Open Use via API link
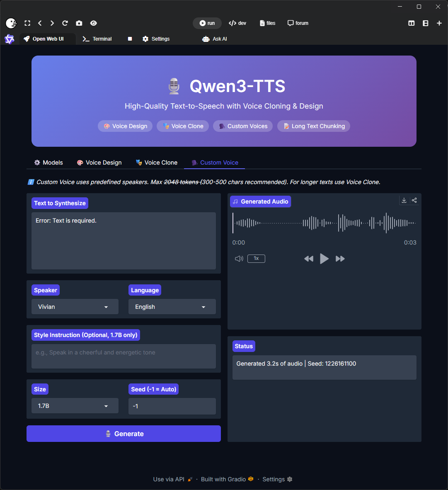This screenshot has height=490, width=448. click(173, 479)
